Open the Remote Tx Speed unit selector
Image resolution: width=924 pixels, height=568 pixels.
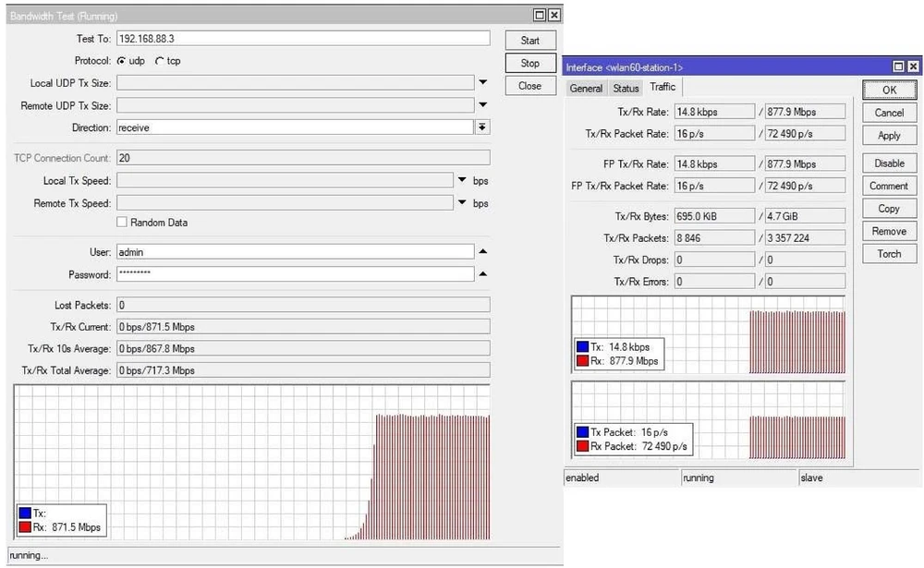[x=460, y=203]
